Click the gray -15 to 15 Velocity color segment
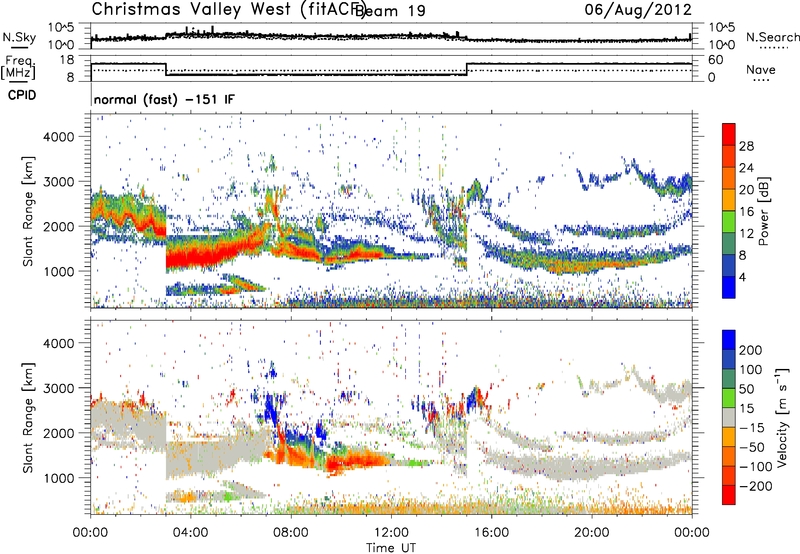 tap(729, 417)
